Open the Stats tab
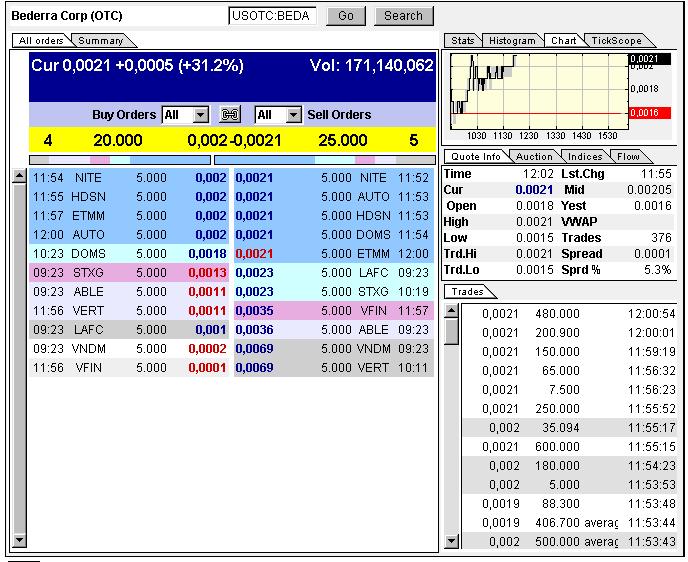The height and width of the screenshot is (562, 688). click(462, 41)
